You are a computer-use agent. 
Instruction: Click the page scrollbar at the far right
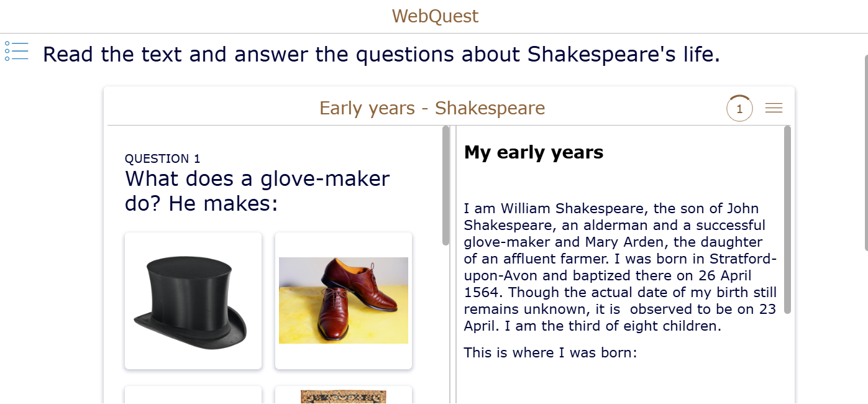[866, 153]
